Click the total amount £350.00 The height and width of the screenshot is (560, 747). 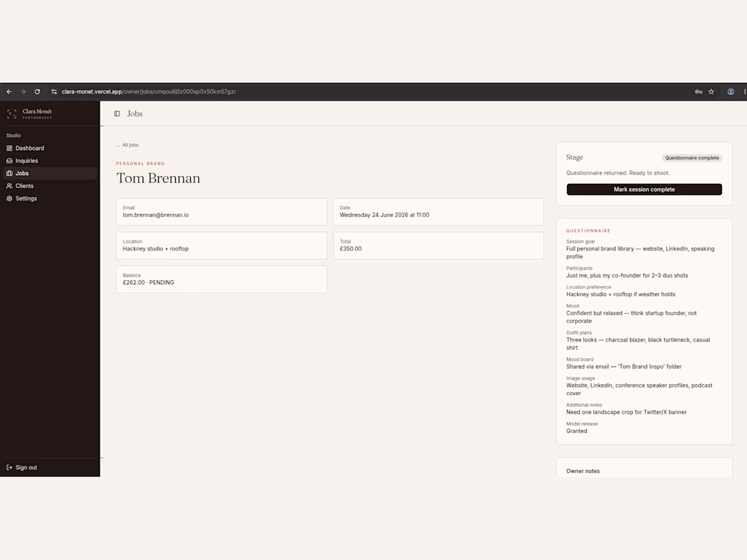pyautogui.click(x=350, y=249)
